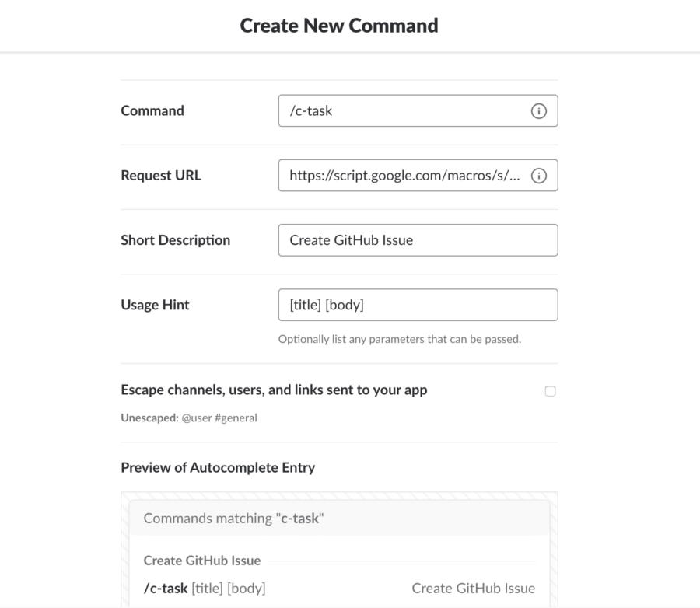Click the Escape channels heading text
This screenshot has height=608, width=700.
click(x=274, y=390)
